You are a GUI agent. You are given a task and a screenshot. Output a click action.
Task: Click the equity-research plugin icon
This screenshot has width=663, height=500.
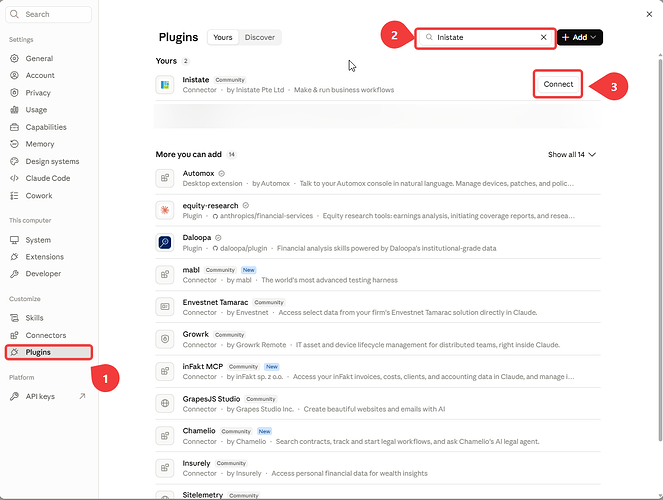pos(165,210)
